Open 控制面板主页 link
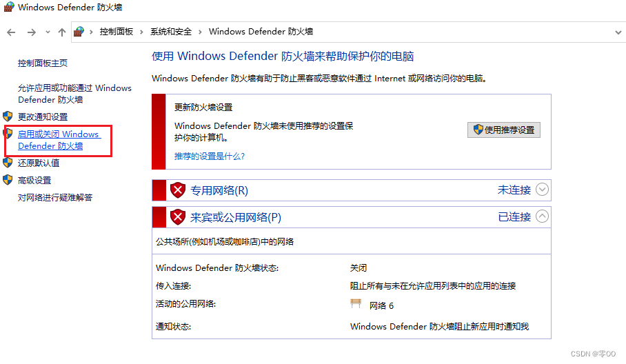This screenshot has width=626, height=364. (43, 63)
